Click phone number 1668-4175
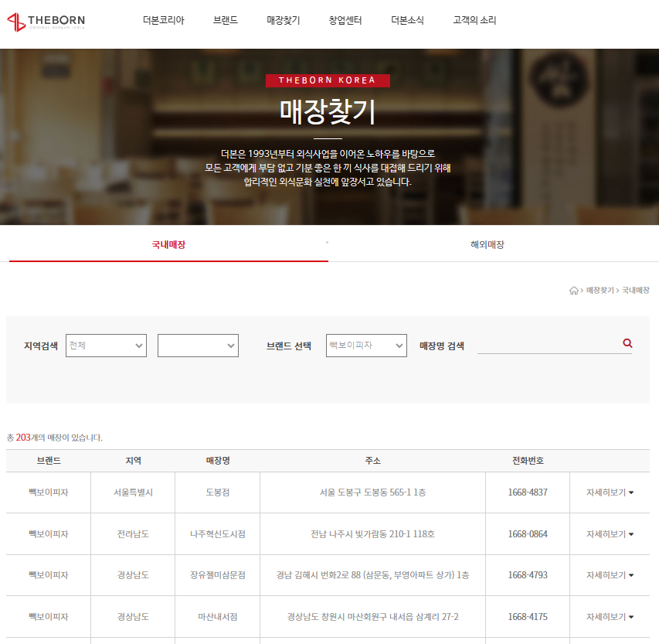The height and width of the screenshot is (644, 659). 528,617
